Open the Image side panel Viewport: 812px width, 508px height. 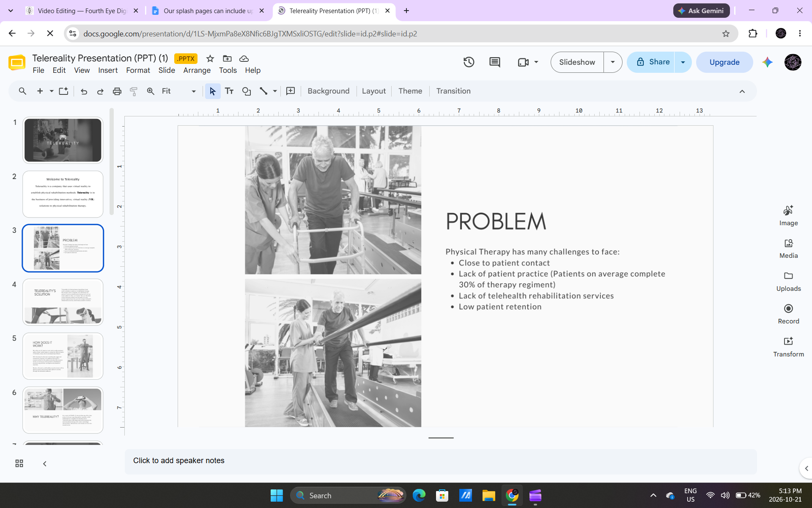(x=788, y=216)
